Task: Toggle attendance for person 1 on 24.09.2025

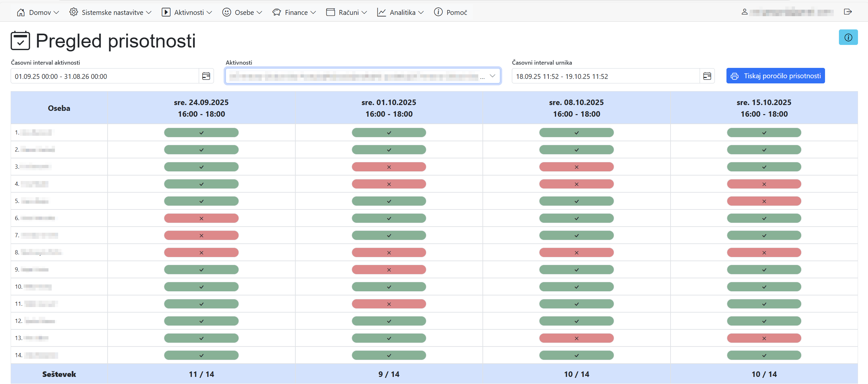Action: pos(201,133)
